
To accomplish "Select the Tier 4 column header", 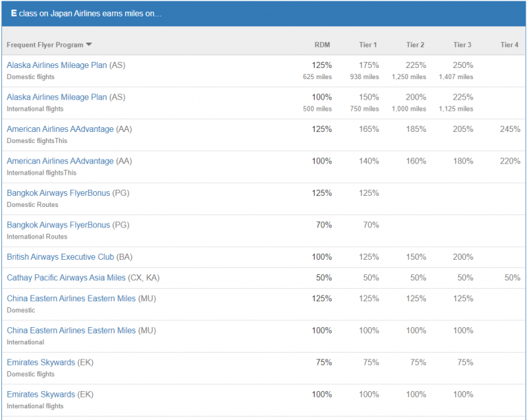I will [x=509, y=45].
